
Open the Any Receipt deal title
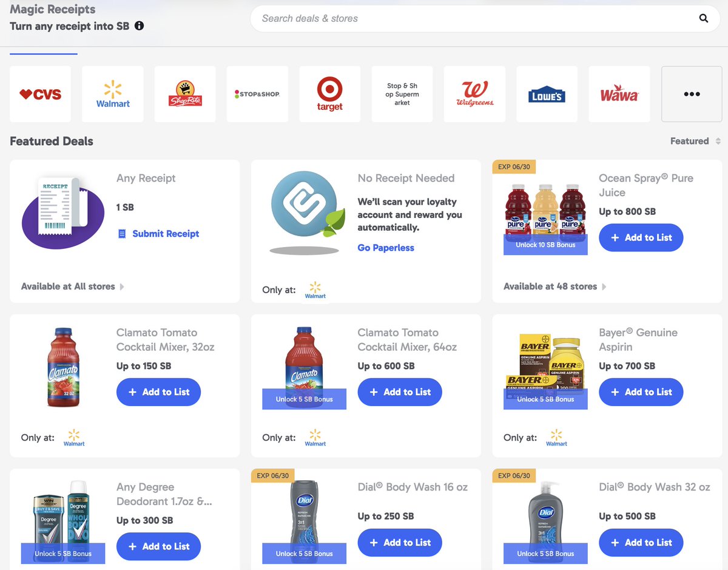[146, 178]
